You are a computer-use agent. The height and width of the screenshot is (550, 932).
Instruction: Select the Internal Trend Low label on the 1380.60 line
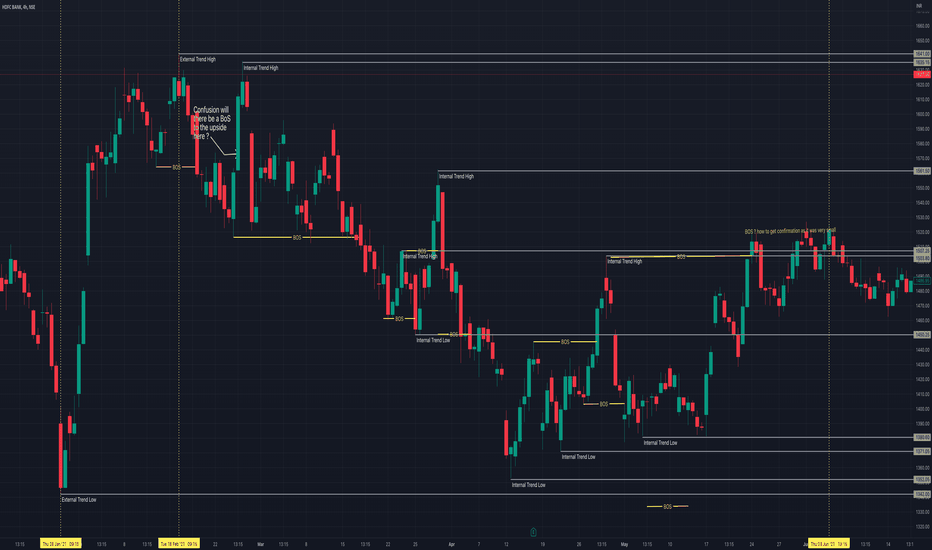click(660, 443)
